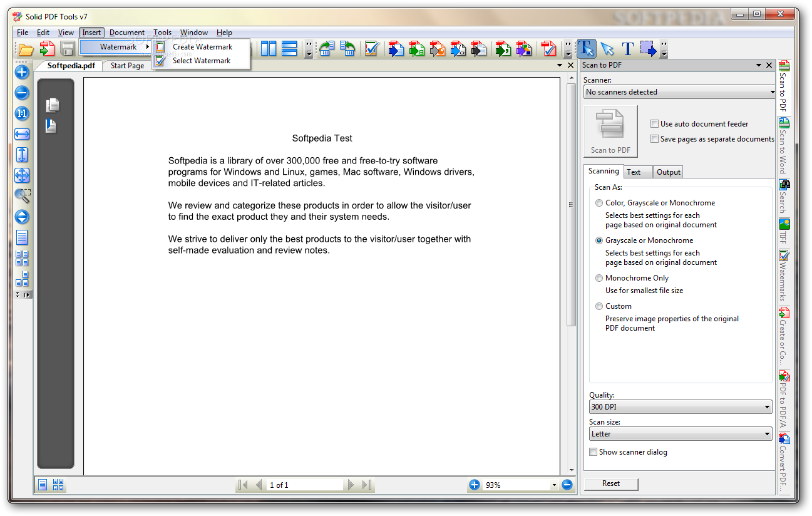Select the text selection cursor tool
Image resolution: width=812 pixels, height=516 pixels.
pos(587,48)
